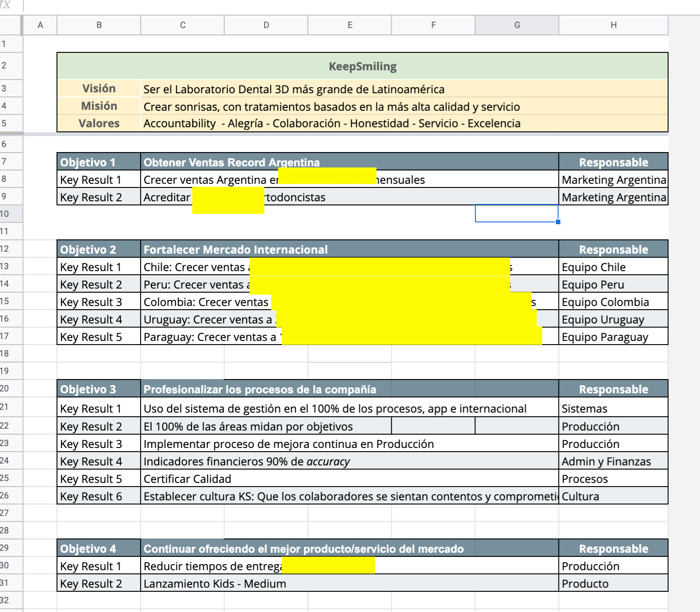Click the Equipo Chile cell
The height and width of the screenshot is (612, 700).
613,266
